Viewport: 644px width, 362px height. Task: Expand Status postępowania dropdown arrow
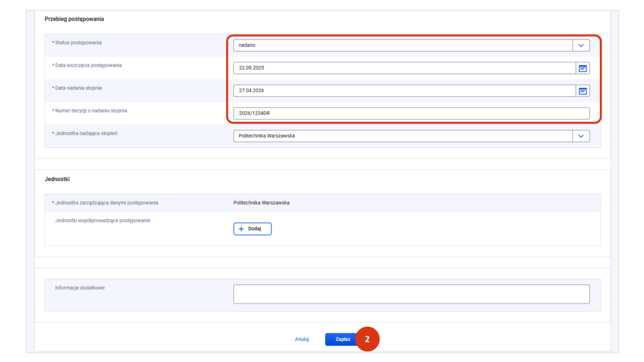(x=581, y=45)
